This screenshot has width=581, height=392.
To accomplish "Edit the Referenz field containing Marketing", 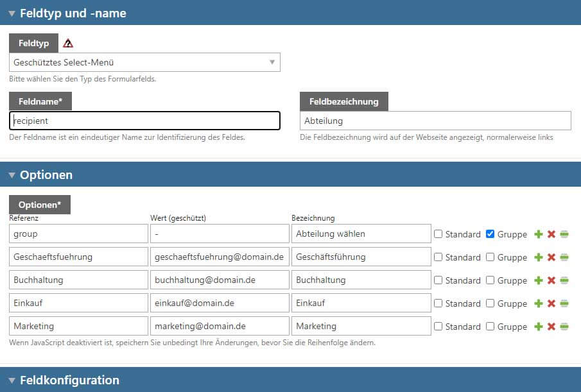I will point(78,326).
